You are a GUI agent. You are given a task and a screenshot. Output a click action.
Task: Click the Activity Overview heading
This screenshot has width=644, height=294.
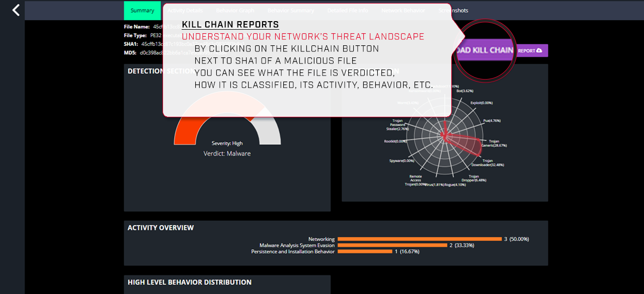click(x=160, y=228)
